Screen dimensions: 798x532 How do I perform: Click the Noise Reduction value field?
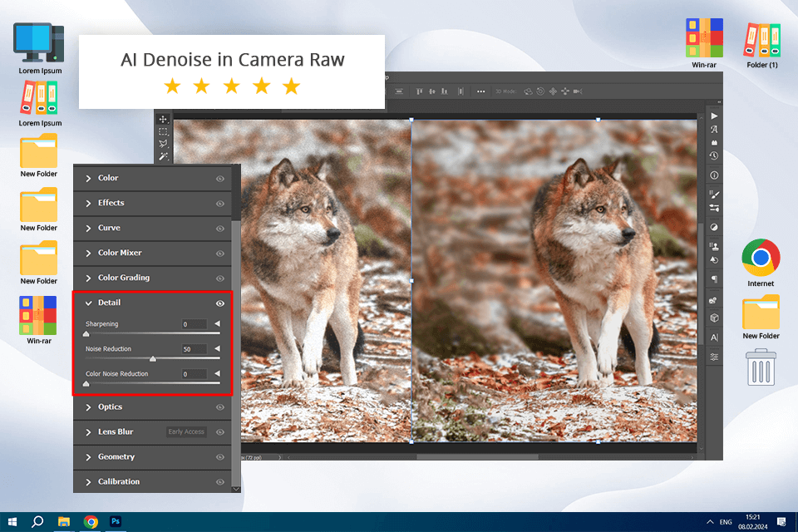(x=194, y=349)
